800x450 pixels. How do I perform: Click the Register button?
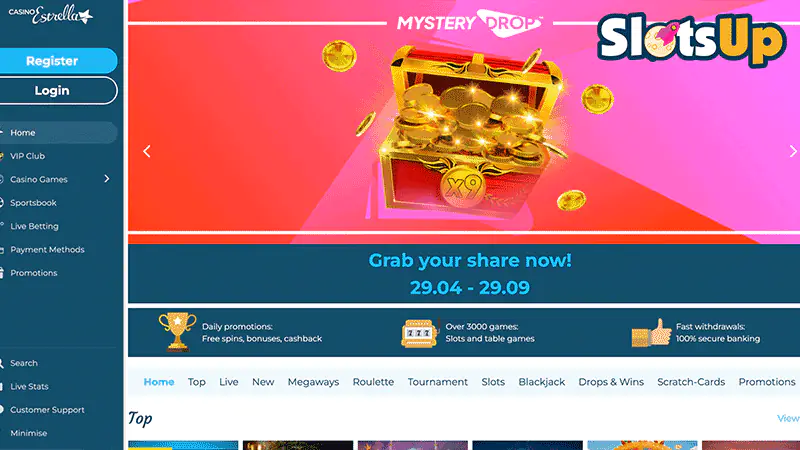point(58,61)
